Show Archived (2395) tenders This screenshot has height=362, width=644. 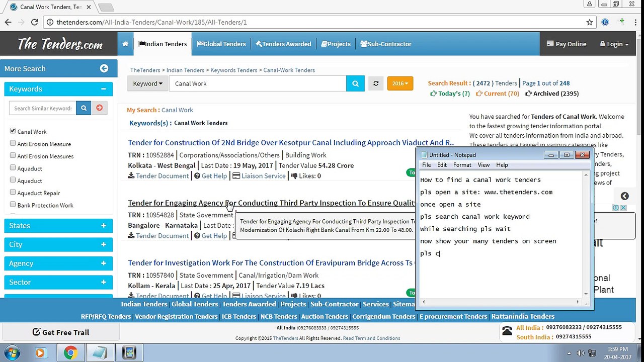point(552,94)
